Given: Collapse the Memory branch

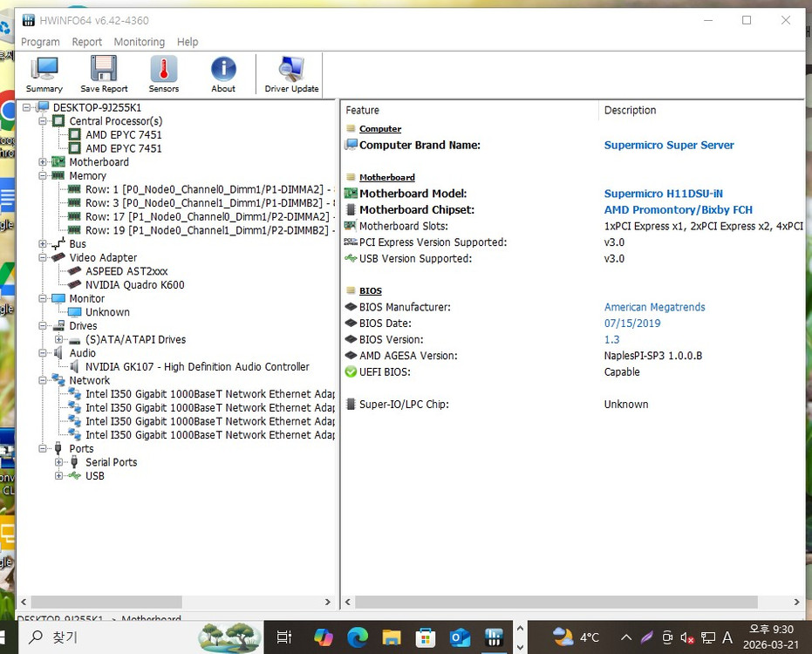Looking at the screenshot, I should click(x=43, y=175).
